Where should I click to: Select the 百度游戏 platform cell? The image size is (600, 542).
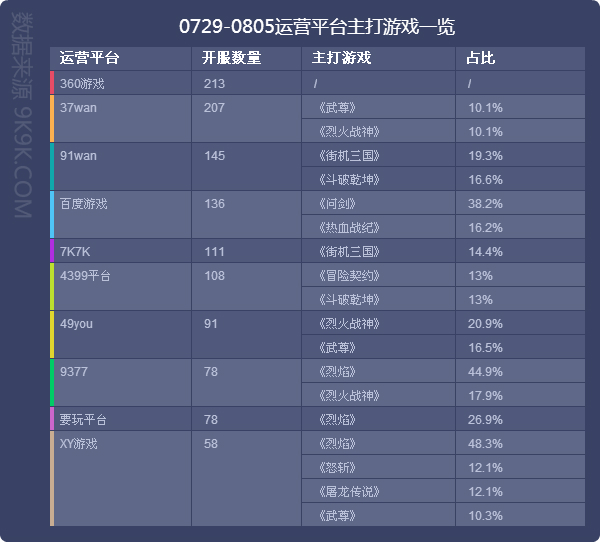click(121, 215)
